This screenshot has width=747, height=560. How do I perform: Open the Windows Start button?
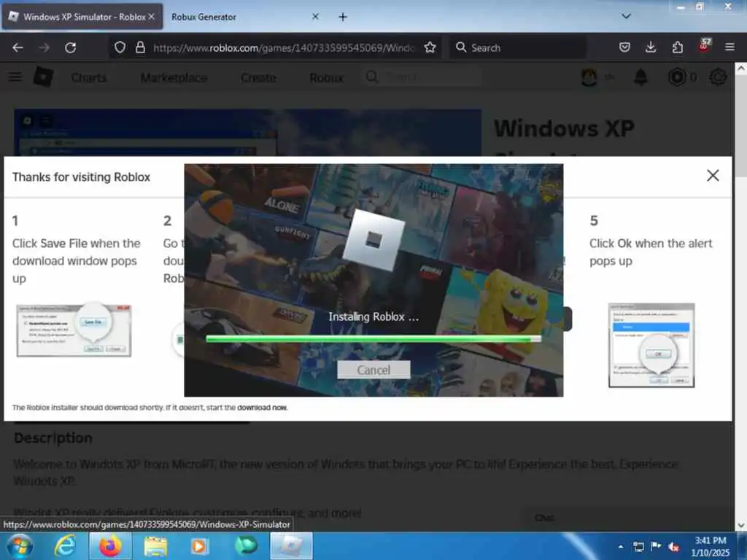point(20,545)
